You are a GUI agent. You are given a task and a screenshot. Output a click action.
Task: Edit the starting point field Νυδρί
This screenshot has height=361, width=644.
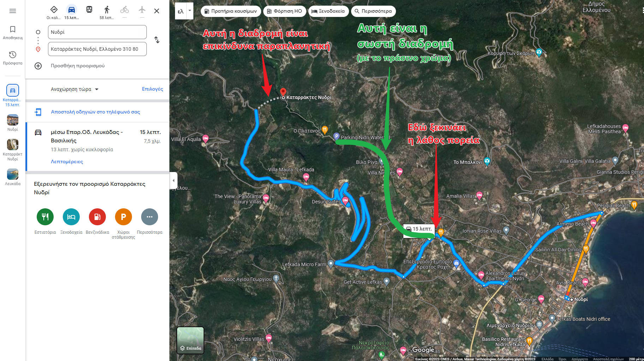click(97, 32)
